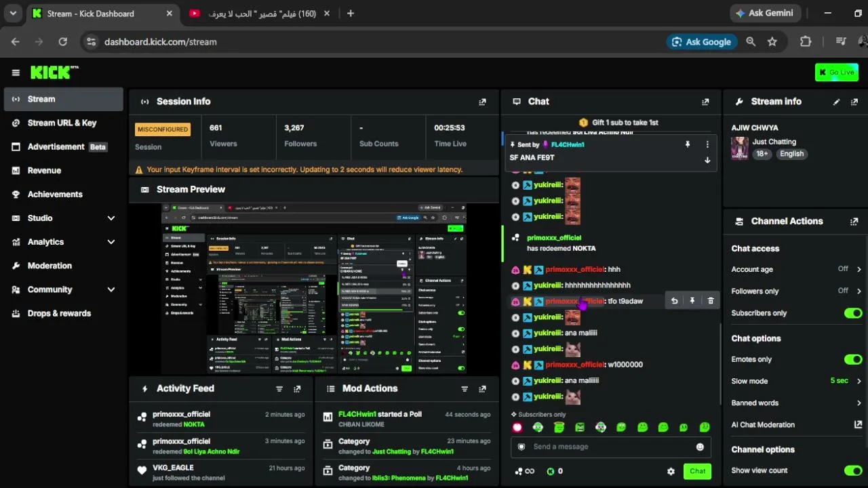Bookmark this page with the star
Screen dimensions: 868x488
772,42
